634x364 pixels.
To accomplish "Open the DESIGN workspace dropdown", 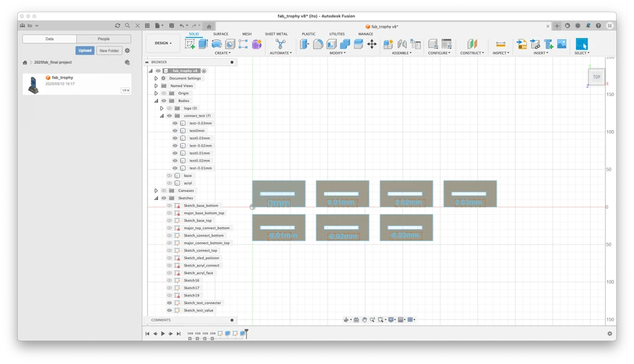I will pos(163,43).
